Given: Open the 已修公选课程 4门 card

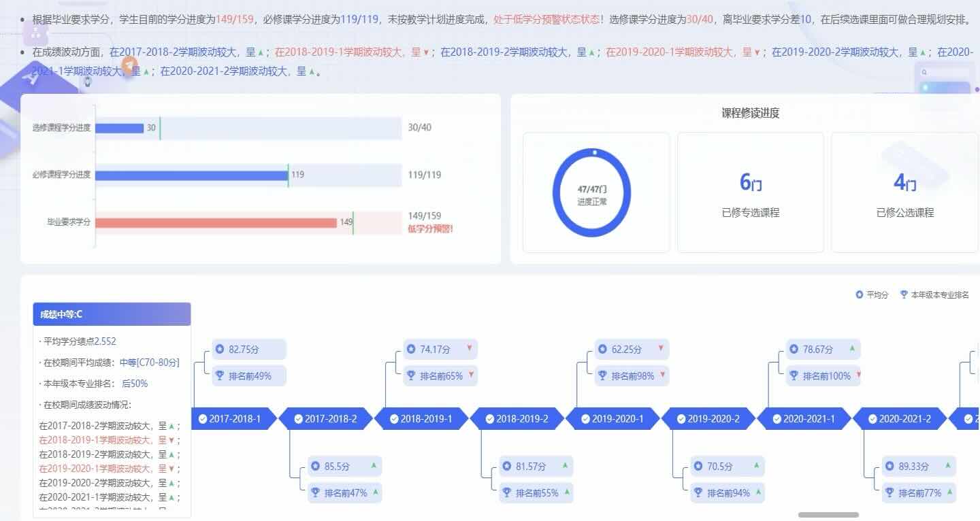Looking at the screenshot, I should pos(904,192).
